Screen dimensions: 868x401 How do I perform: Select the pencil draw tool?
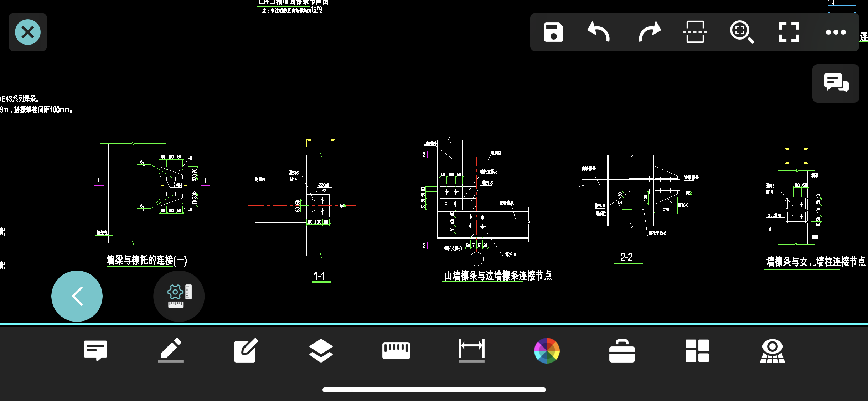pos(171,350)
